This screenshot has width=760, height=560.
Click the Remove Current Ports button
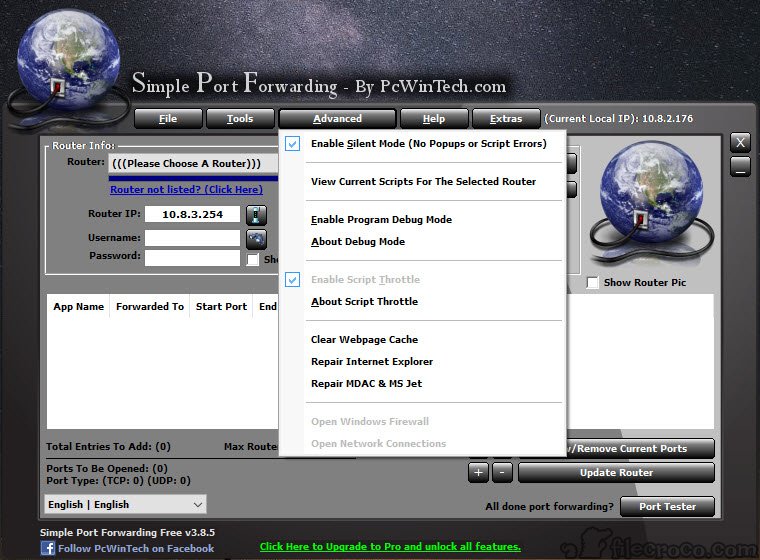640,448
